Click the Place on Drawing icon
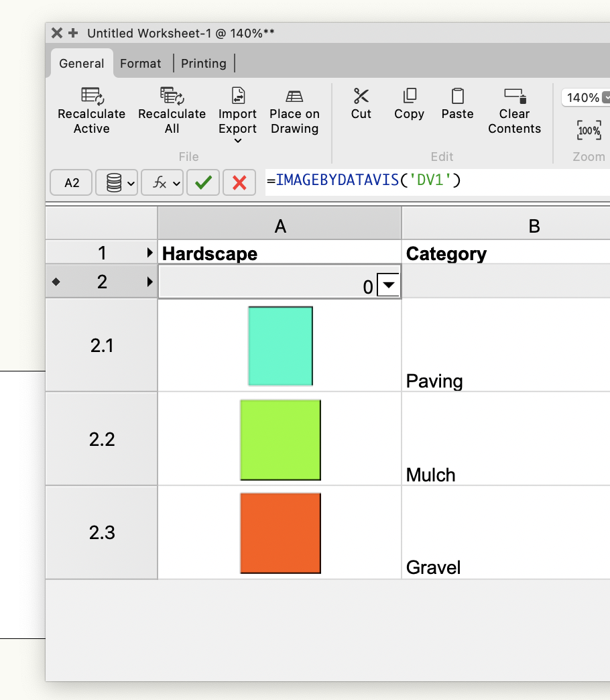Image resolution: width=610 pixels, height=700 pixels. click(294, 96)
